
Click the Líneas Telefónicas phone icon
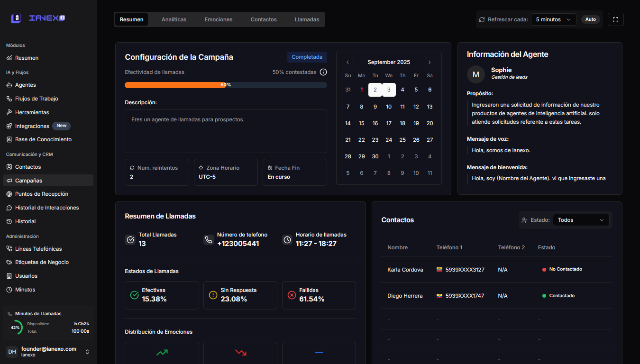coord(9,249)
